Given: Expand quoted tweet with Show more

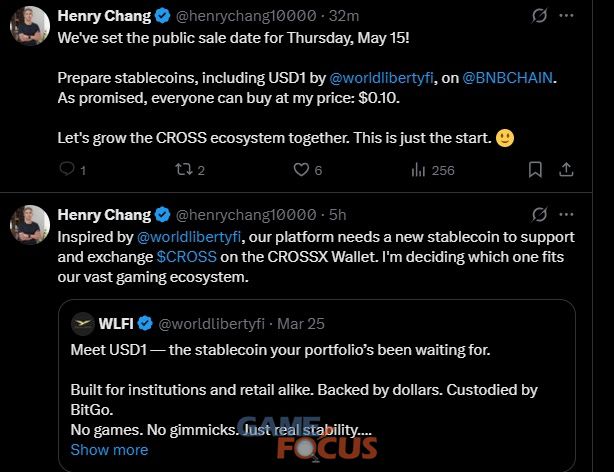Looking at the screenshot, I should click(x=109, y=450).
